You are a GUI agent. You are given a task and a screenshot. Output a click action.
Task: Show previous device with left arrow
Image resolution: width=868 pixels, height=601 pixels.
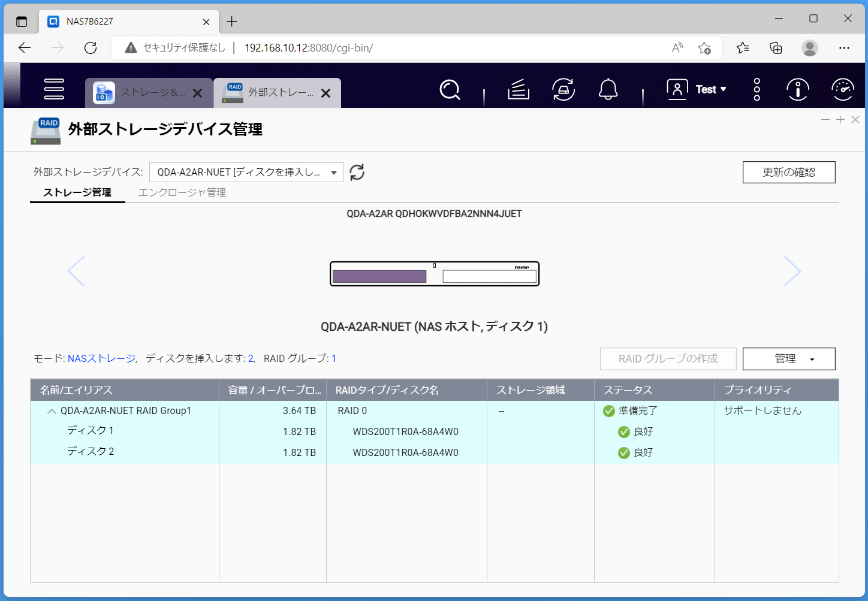coord(77,271)
